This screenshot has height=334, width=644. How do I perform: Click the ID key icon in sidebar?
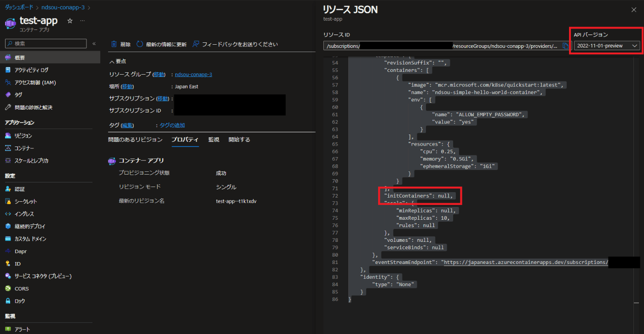click(8, 264)
